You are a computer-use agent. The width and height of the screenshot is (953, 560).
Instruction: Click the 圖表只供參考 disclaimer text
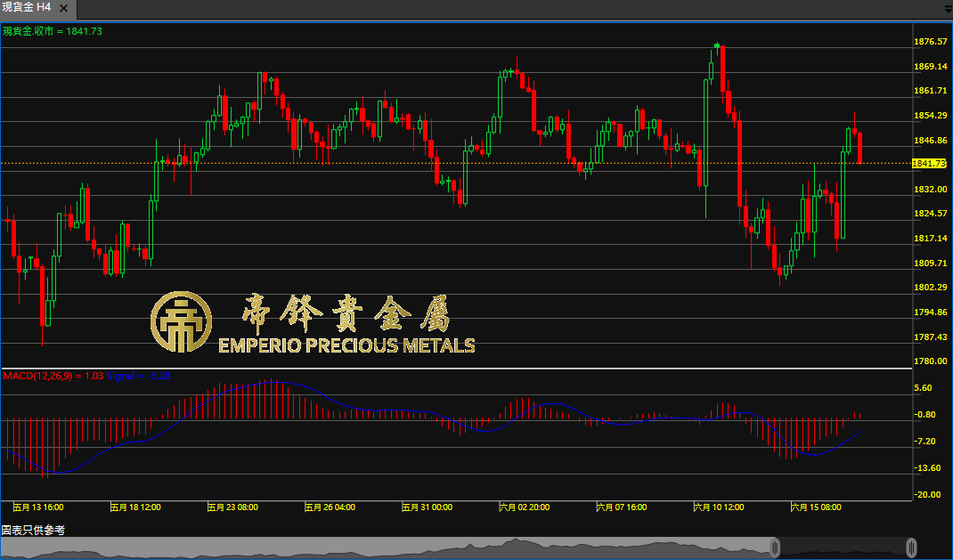pos(33,531)
